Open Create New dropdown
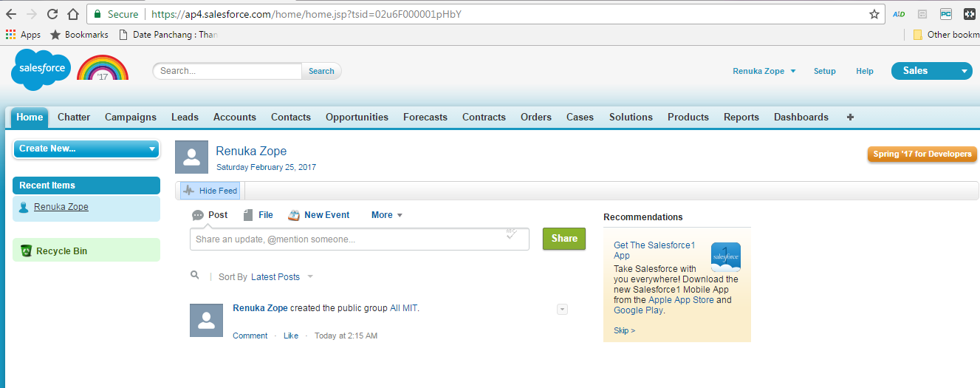 [x=86, y=149]
